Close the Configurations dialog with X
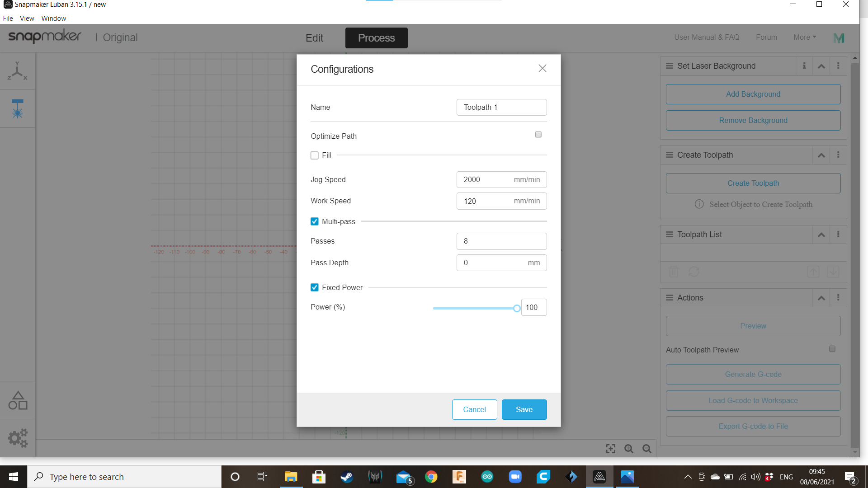Screen dimensions: 868x488 coord(542,68)
